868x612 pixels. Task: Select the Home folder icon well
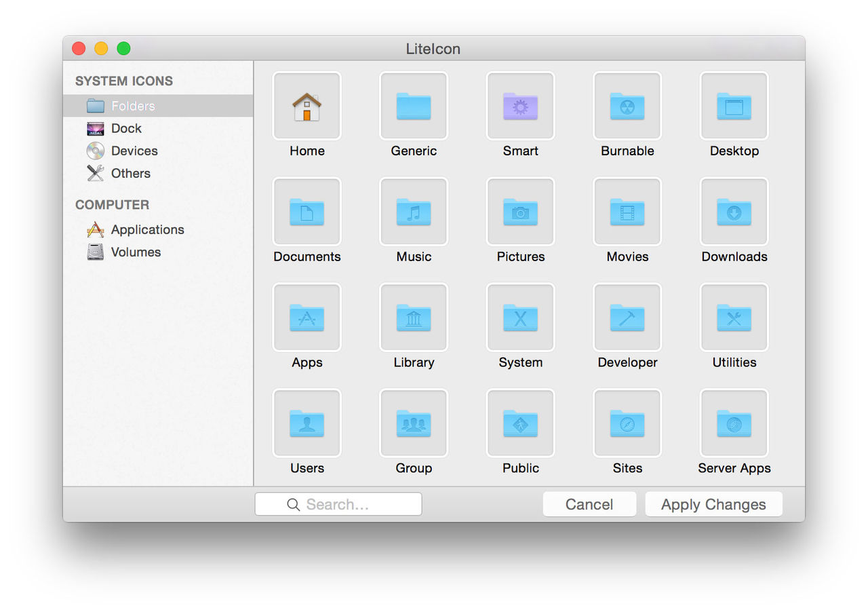(307, 106)
